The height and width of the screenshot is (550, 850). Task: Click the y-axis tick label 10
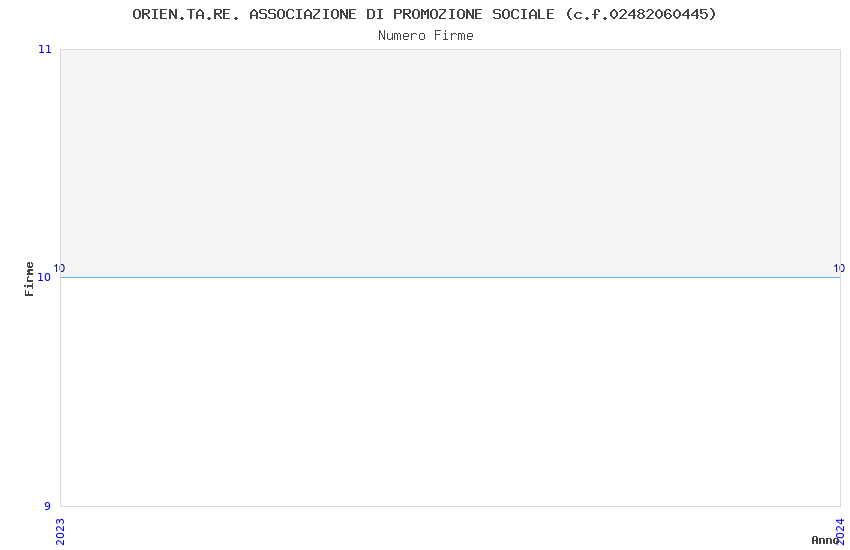[x=44, y=277]
